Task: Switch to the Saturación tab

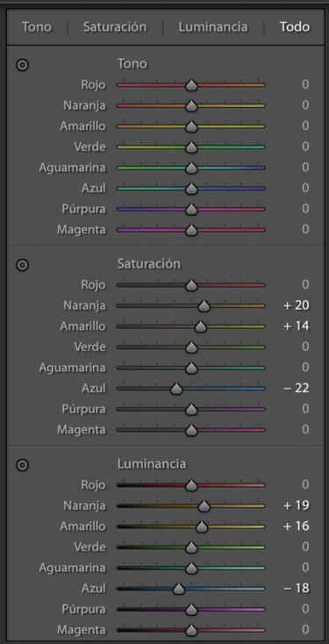Action: click(x=115, y=27)
